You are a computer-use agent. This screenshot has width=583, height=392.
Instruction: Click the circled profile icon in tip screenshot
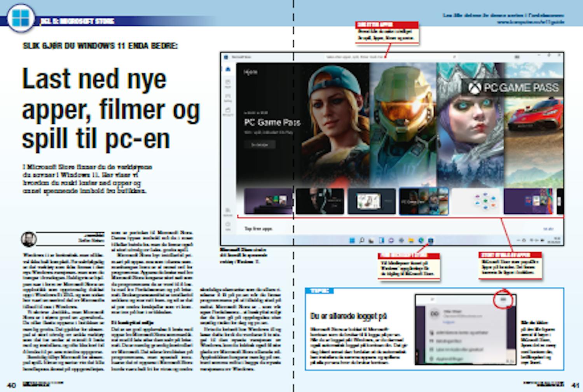coord(503,300)
